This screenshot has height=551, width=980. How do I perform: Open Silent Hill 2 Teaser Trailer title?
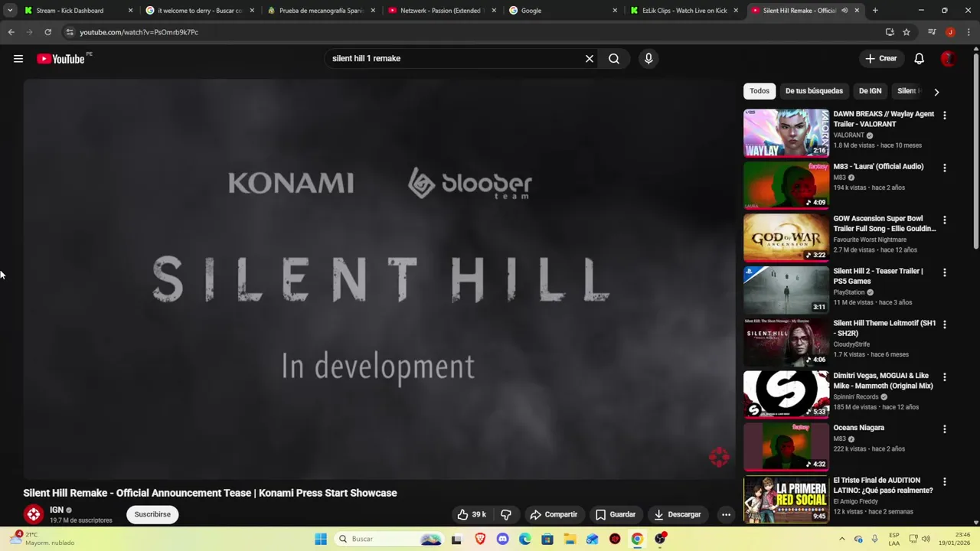click(x=878, y=275)
